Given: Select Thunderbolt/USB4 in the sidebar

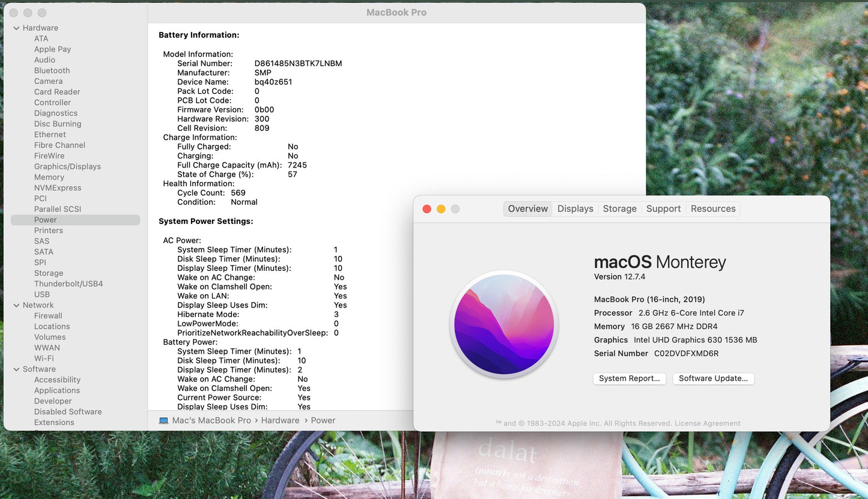Looking at the screenshot, I should click(68, 284).
